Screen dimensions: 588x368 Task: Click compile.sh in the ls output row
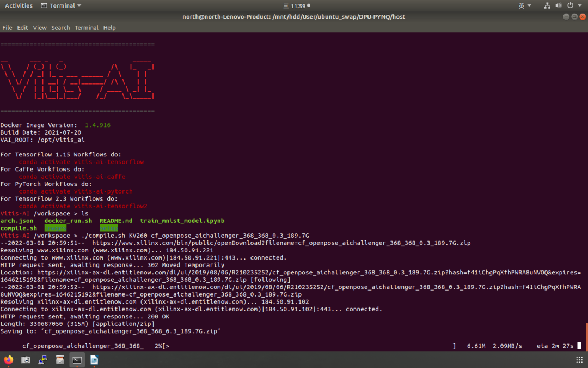19,228
